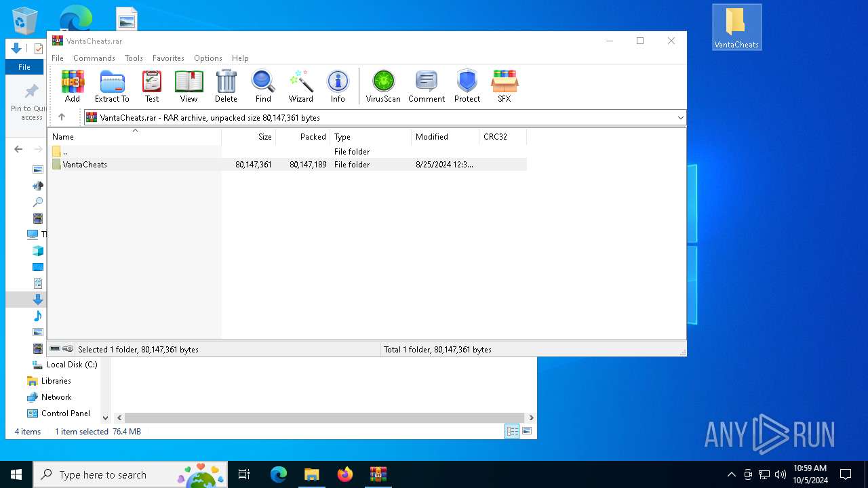
Task: Open File Explorer from taskbar
Action: 312,474
